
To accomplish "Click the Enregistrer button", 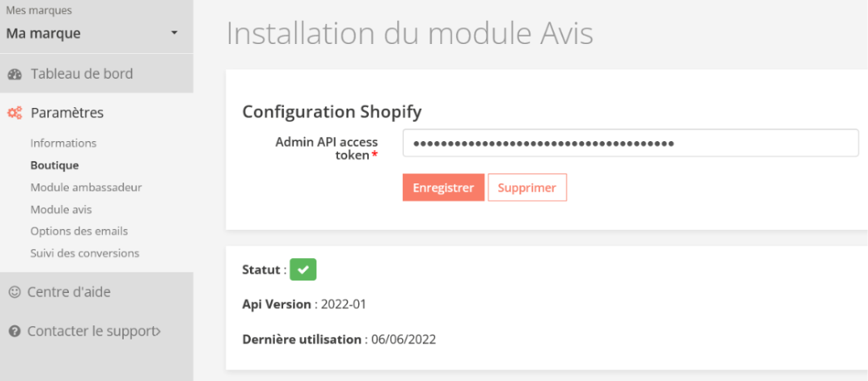I will coord(443,188).
